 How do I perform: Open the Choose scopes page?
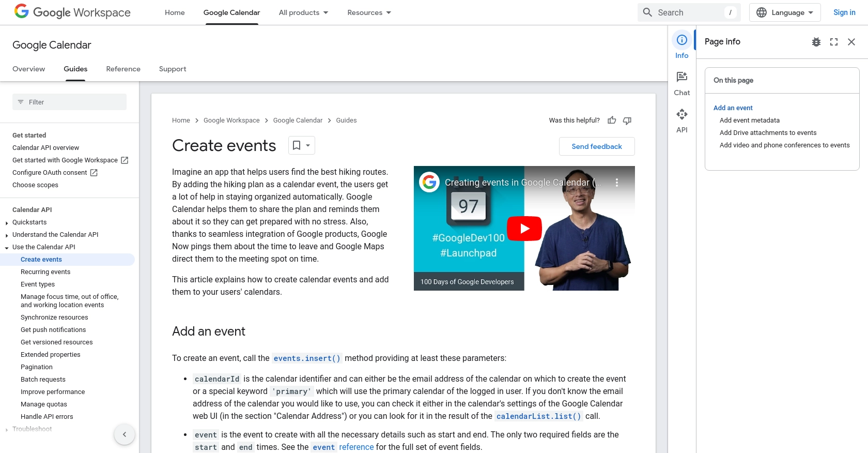[x=35, y=185]
